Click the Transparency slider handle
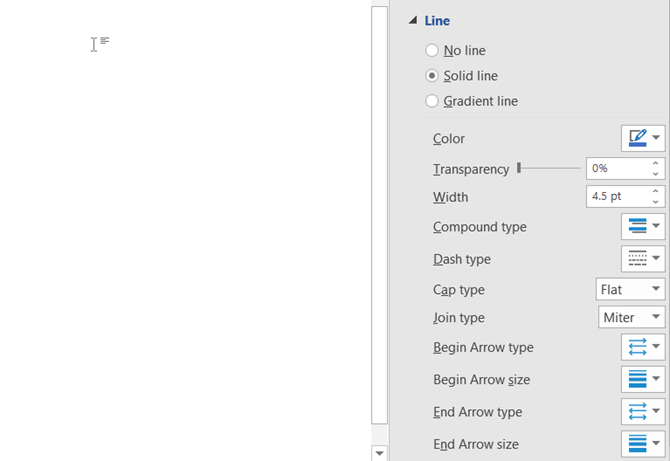This screenshot has width=670, height=461. (519, 169)
